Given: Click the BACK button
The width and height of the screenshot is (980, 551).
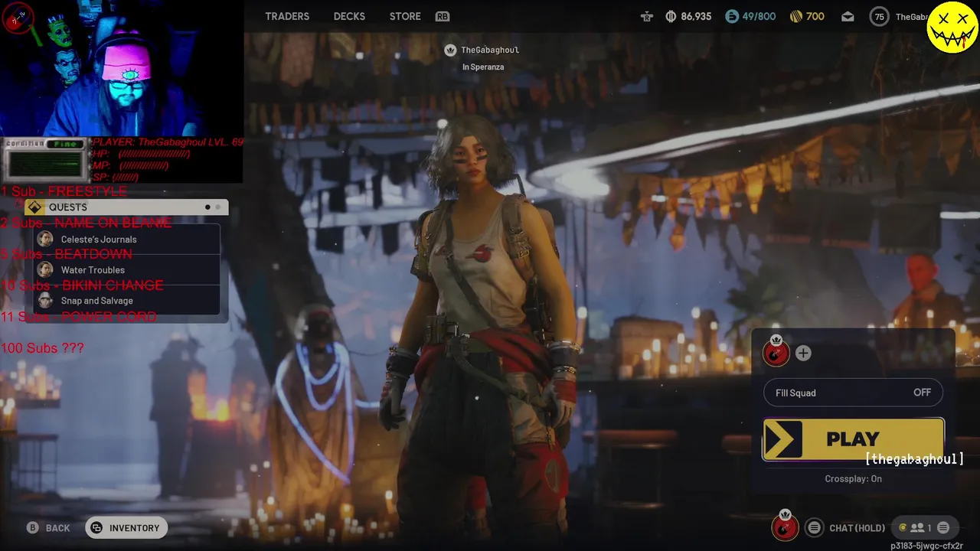Looking at the screenshot, I should click(49, 528).
